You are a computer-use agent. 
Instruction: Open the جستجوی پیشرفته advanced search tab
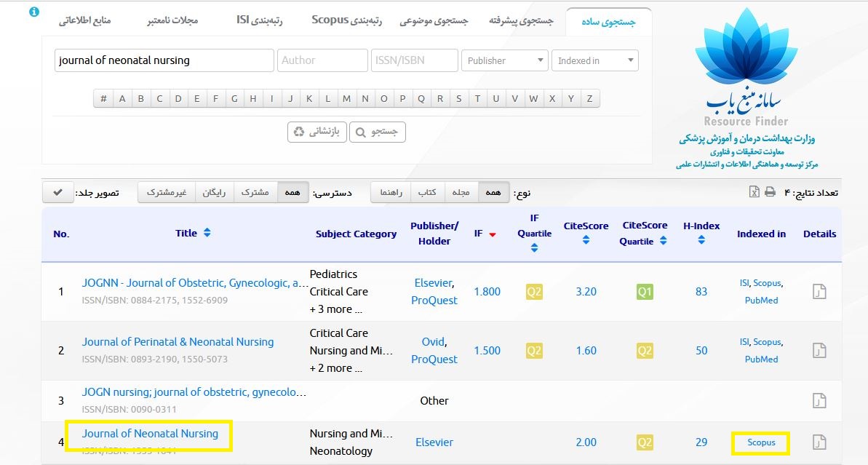click(521, 21)
